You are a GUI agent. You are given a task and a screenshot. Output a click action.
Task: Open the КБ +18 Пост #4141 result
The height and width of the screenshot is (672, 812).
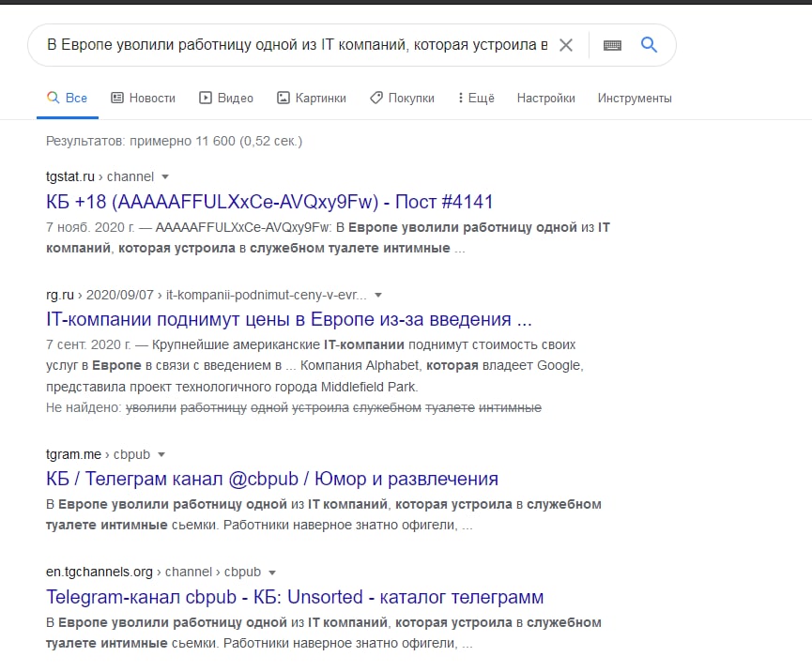[269, 202]
